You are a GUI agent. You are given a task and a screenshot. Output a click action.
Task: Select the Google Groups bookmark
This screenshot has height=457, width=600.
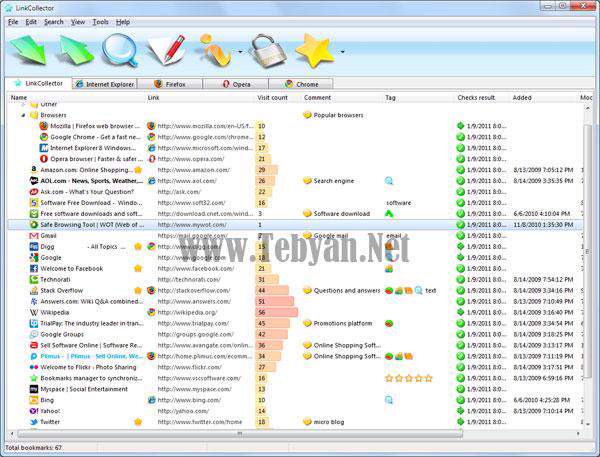(x=62, y=335)
